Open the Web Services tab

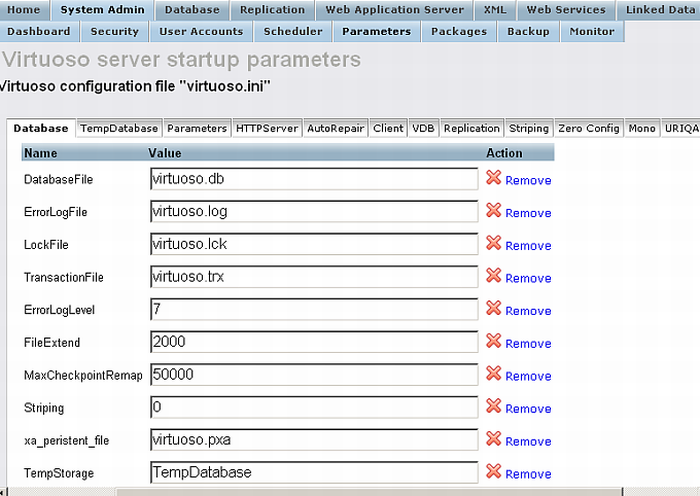(x=566, y=10)
